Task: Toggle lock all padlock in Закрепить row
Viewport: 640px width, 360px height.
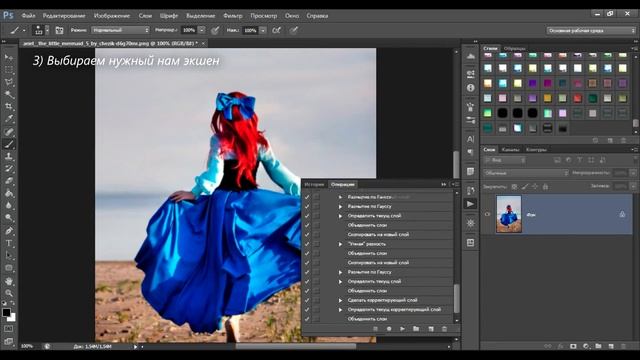Action: click(545, 187)
